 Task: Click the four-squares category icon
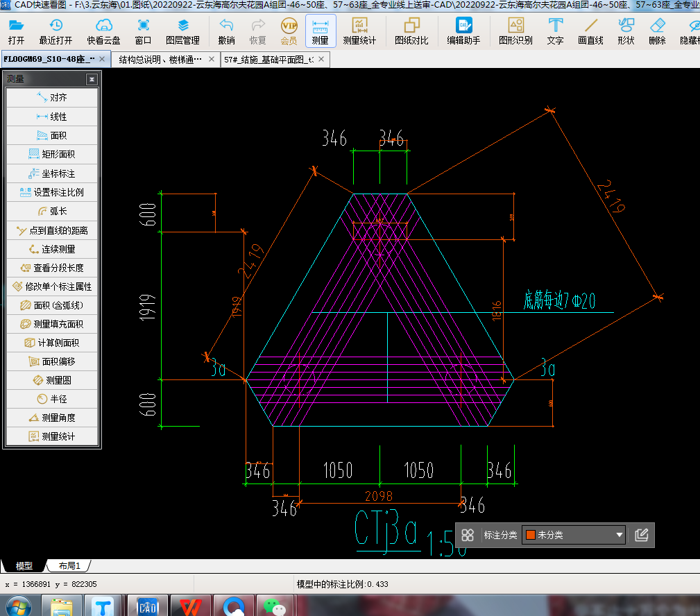[x=468, y=535]
